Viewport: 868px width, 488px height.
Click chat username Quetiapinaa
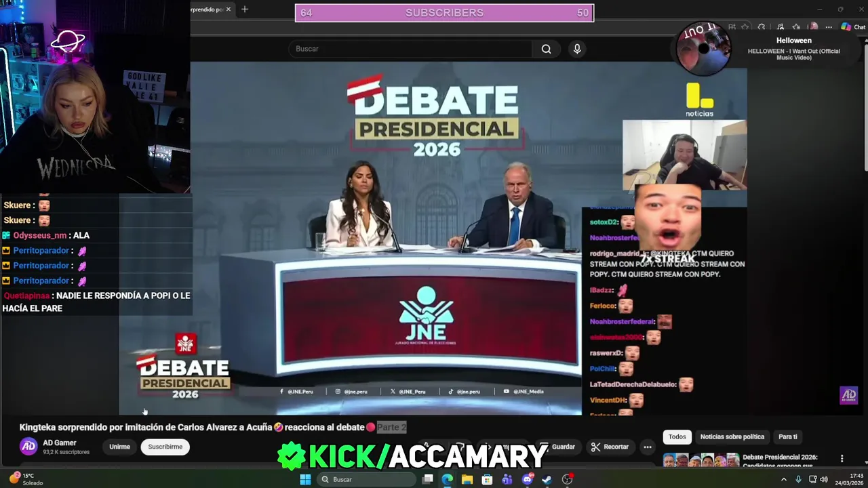point(26,296)
